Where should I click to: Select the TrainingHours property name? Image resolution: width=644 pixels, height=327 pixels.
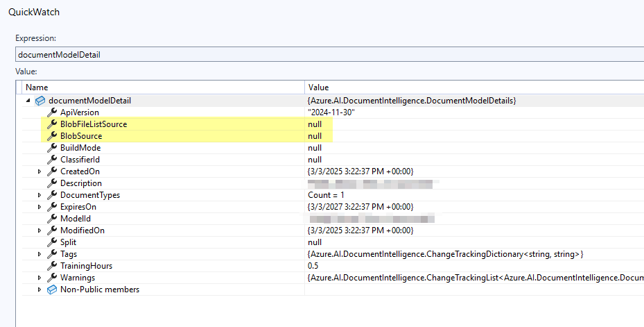[x=86, y=266]
